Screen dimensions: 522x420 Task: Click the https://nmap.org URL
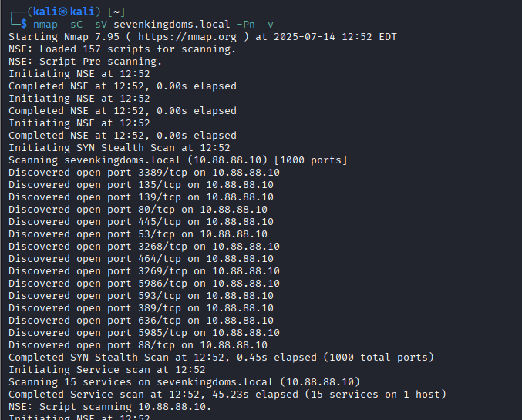click(x=187, y=37)
